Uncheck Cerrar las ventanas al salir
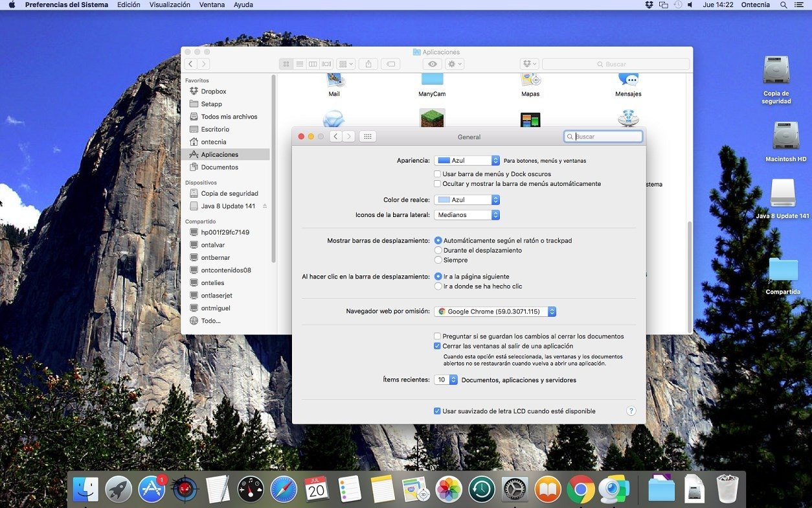Screen dimensions: 812x508 438,346
